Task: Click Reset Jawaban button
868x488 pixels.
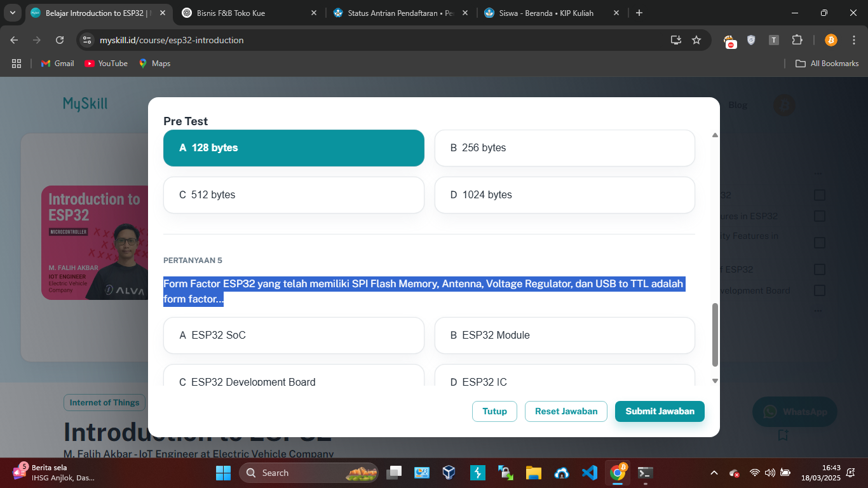Action: 566,411
